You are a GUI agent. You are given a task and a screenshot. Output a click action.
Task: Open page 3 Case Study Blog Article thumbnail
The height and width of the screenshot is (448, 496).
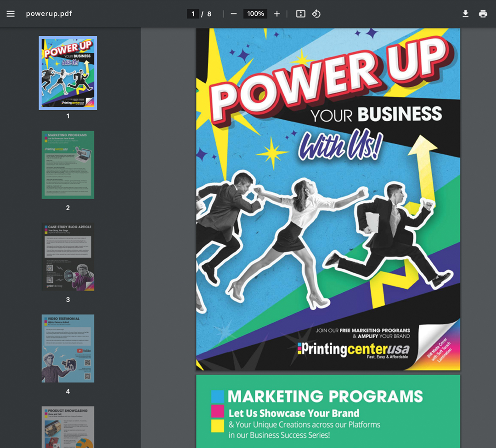pos(68,257)
